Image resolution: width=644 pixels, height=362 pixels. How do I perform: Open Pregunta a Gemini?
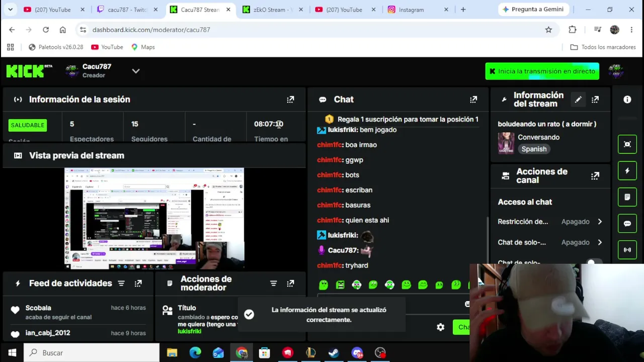point(532,10)
